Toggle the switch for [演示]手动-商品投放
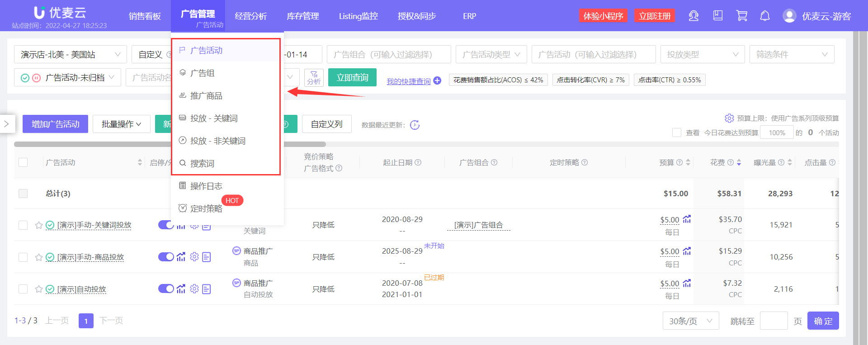 pyautogui.click(x=166, y=257)
